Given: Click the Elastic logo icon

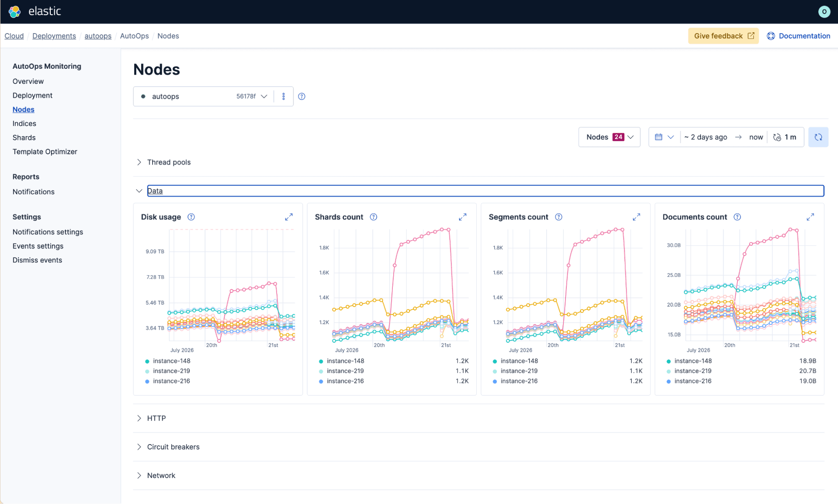Looking at the screenshot, I should pos(15,11).
